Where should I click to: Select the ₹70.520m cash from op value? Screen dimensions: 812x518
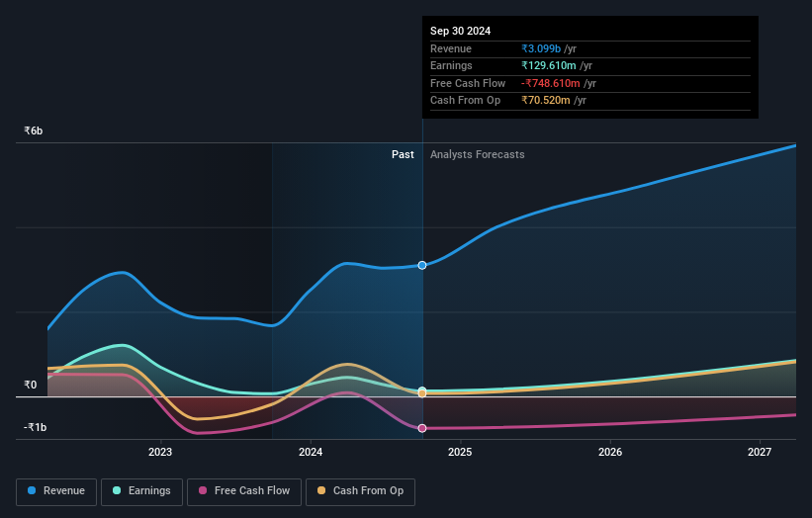[546, 101]
